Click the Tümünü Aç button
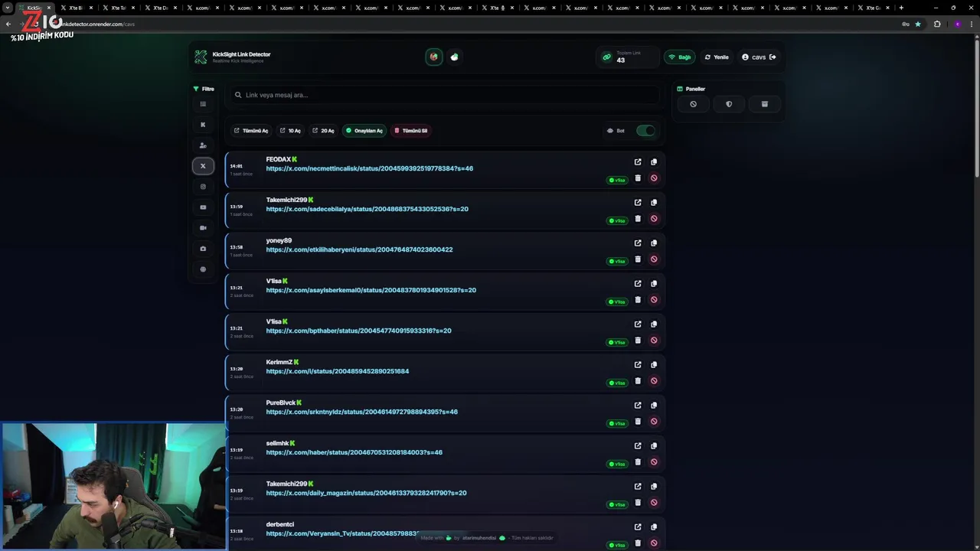Screen dimensions: 980x551 coord(251,131)
